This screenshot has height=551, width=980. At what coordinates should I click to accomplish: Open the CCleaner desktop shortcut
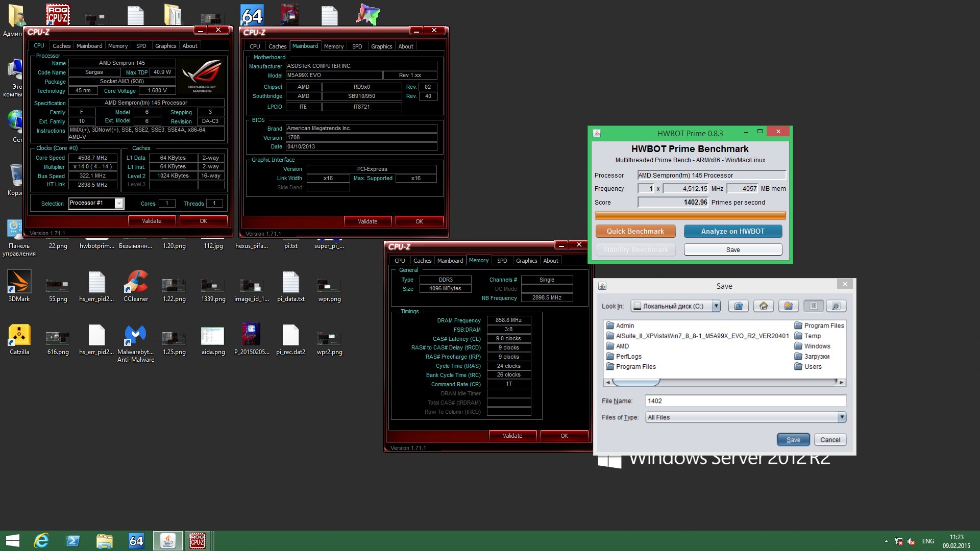(x=136, y=286)
